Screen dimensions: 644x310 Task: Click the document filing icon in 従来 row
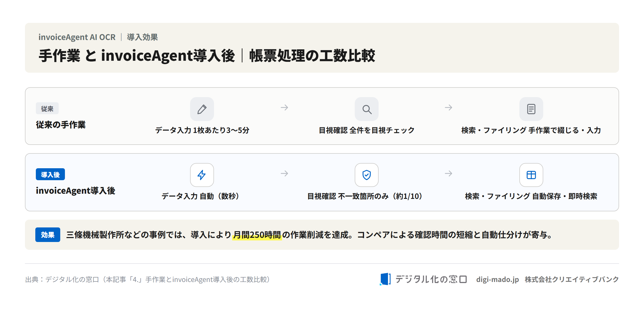click(x=531, y=109)
